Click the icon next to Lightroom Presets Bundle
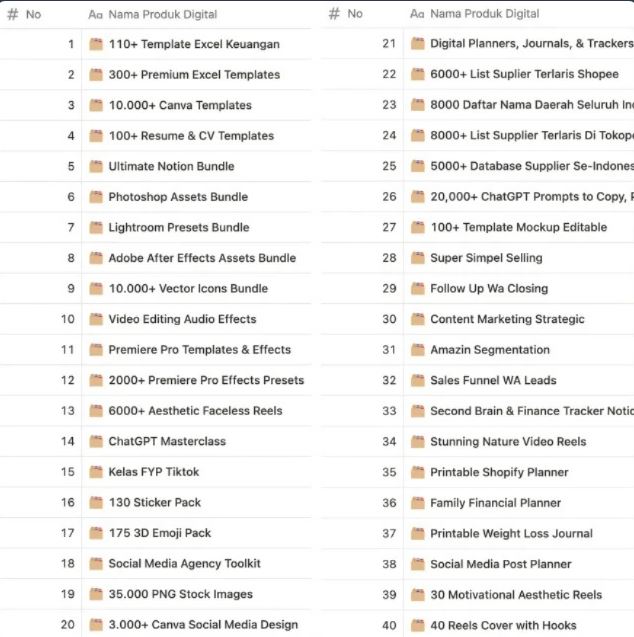The image size is (634, 637). coord(96,227)
